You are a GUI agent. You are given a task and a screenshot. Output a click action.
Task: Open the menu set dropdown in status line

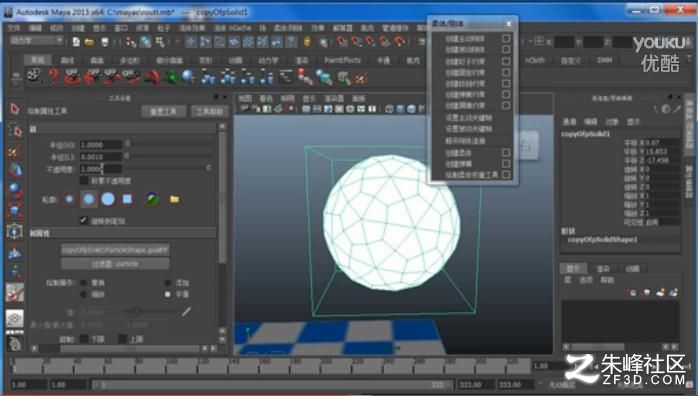pos(36,40)
